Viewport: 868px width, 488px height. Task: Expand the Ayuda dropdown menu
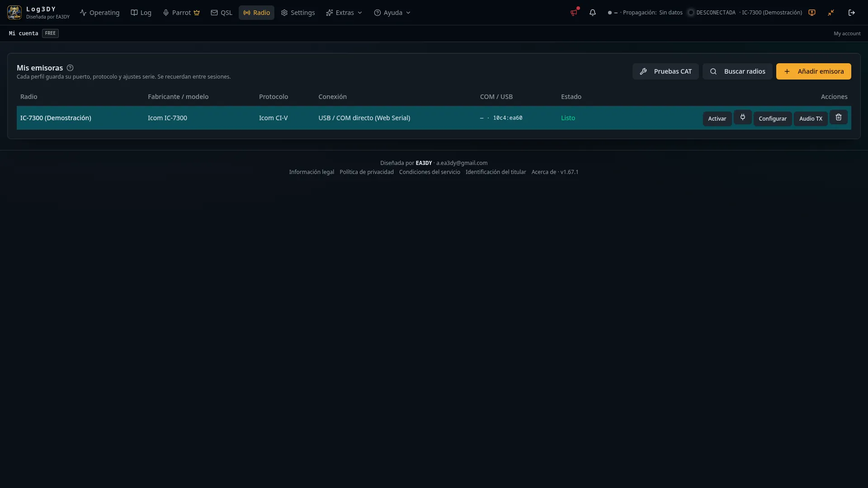point(392,13)
